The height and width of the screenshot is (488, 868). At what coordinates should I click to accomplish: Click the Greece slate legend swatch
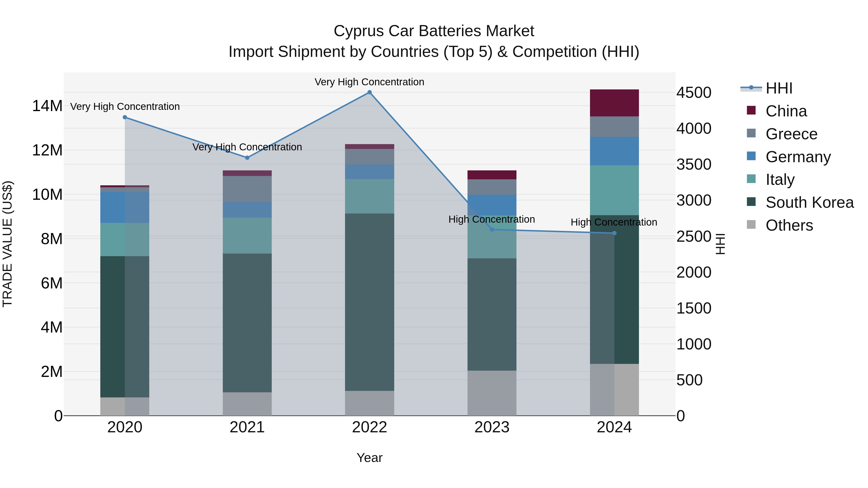click(x=751, y=133)
